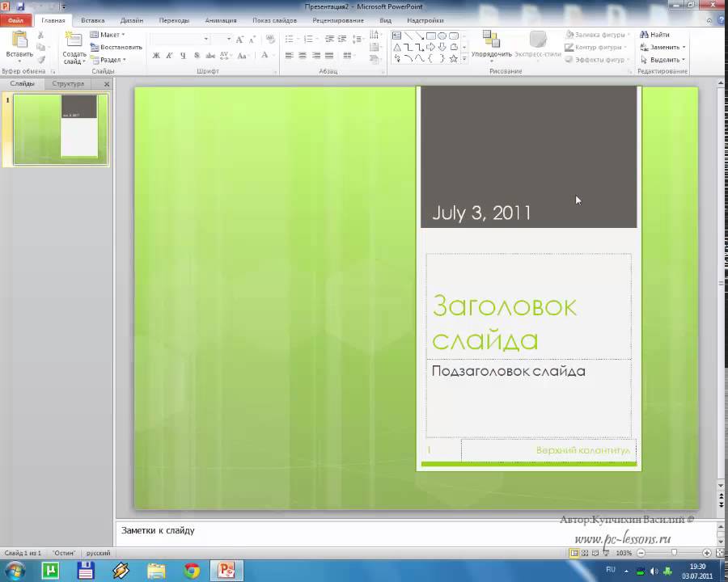Align text left

[x=290, y=56]
